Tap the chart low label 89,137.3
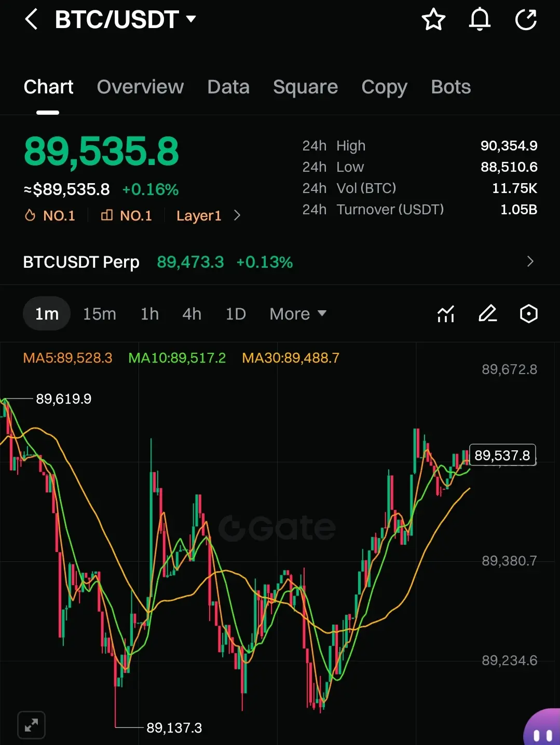Screen dimensions: 560x745 pos(174,727)
